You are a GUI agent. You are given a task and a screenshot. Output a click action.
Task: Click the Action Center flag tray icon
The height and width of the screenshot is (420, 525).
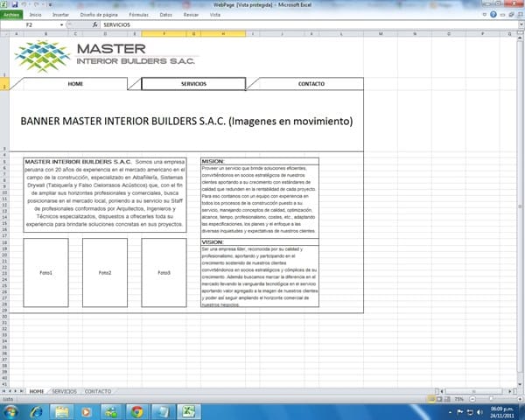[x=459, y=412]
